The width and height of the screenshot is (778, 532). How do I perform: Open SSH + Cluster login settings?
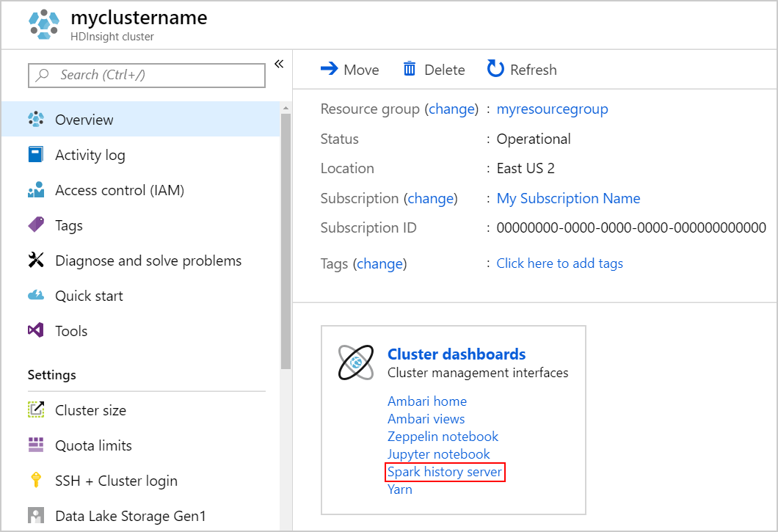[x=116, y=481]
